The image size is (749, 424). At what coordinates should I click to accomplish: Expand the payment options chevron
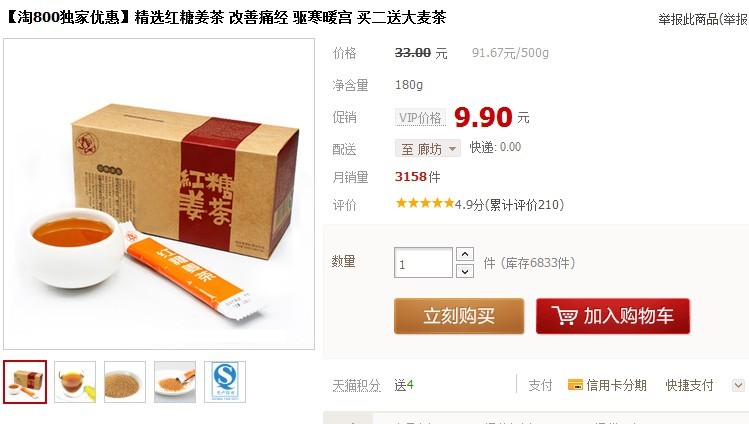pyautogui.click(x=738, y=385)
